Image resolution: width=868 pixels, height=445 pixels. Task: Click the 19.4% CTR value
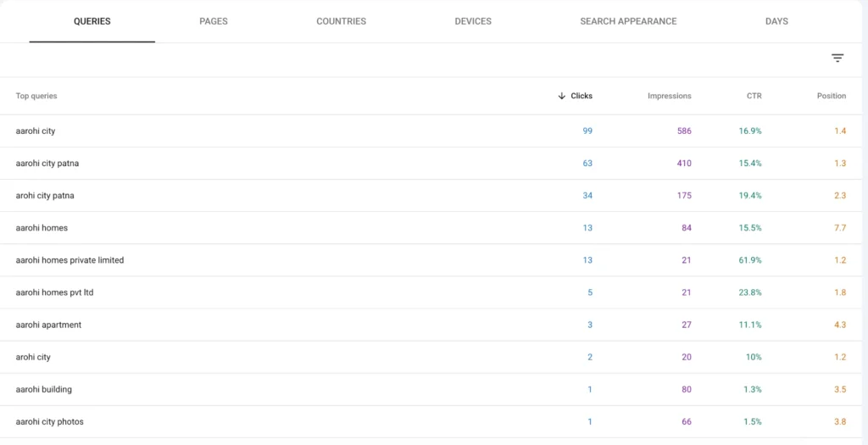pos(750,196)
